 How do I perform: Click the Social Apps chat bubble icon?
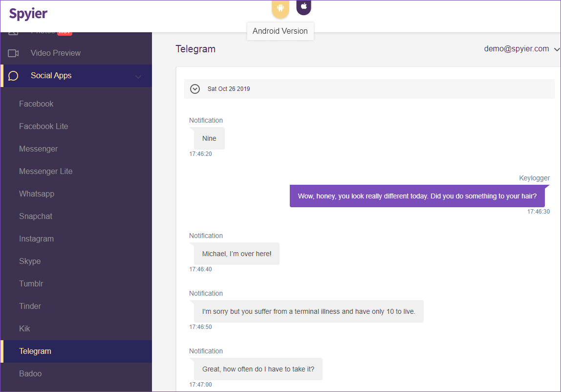(13, 75)
